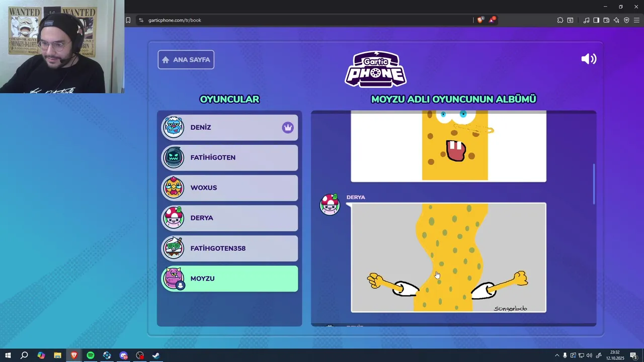Click DERYA's mushroom avatar in players list

174,218
